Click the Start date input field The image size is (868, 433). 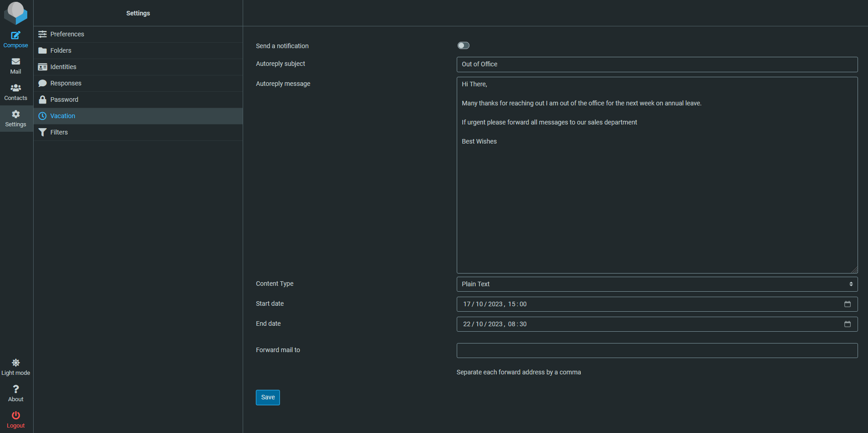tap(657, 304)
